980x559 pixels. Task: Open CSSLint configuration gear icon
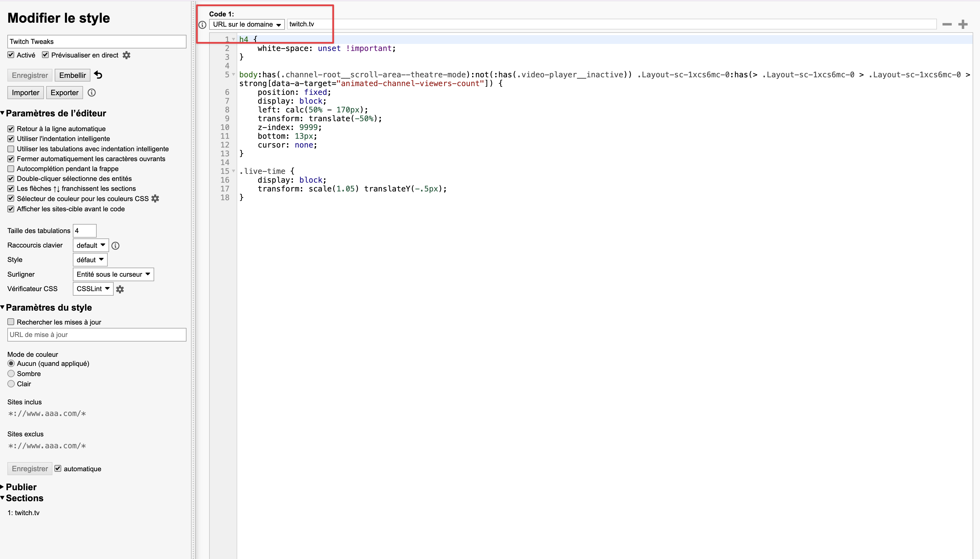click(120, 289)
